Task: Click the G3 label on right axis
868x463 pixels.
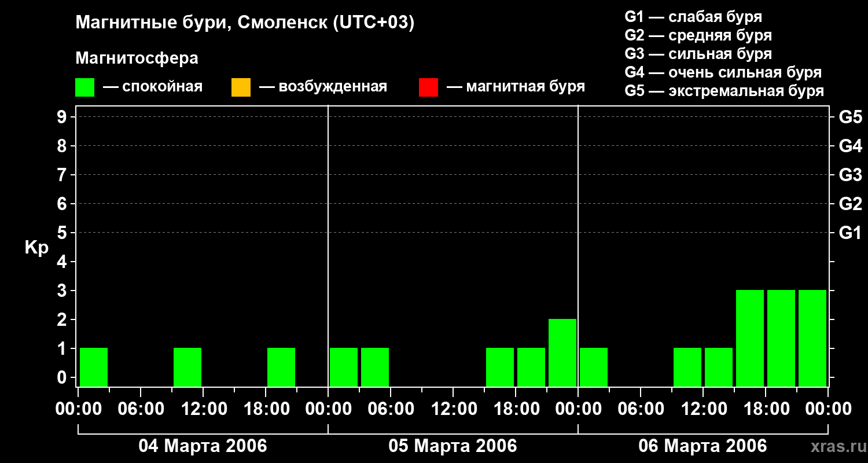Action: [850, 175]
